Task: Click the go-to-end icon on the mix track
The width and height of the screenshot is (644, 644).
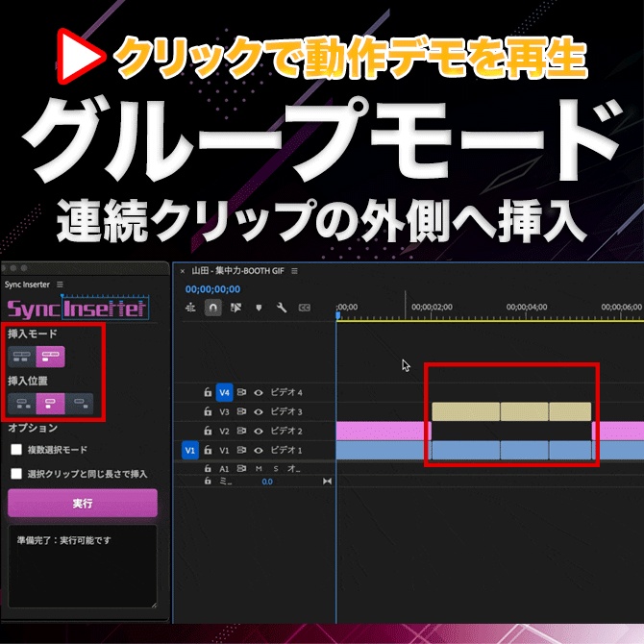Action: (327, 481)
